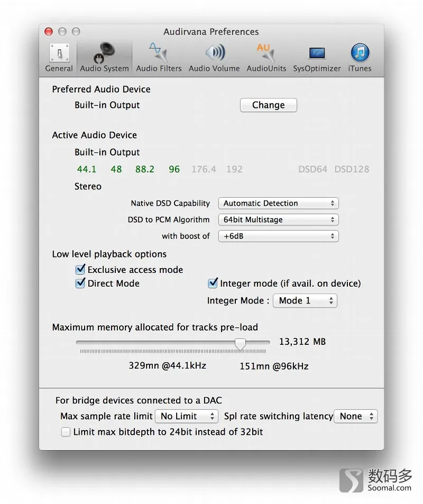The image size is (423, 504).
Task: Open the DSD to PCM Algorithm dropdown
Action: pyautogui.click(x=278, y=219)
